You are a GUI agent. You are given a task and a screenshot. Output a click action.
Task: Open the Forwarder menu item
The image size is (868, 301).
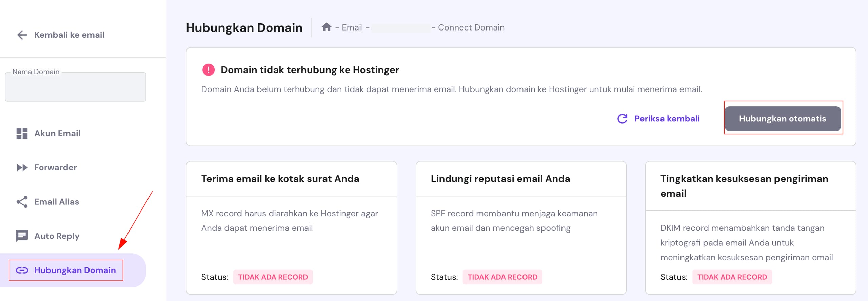pyautogui.click(x=56, y=167)
